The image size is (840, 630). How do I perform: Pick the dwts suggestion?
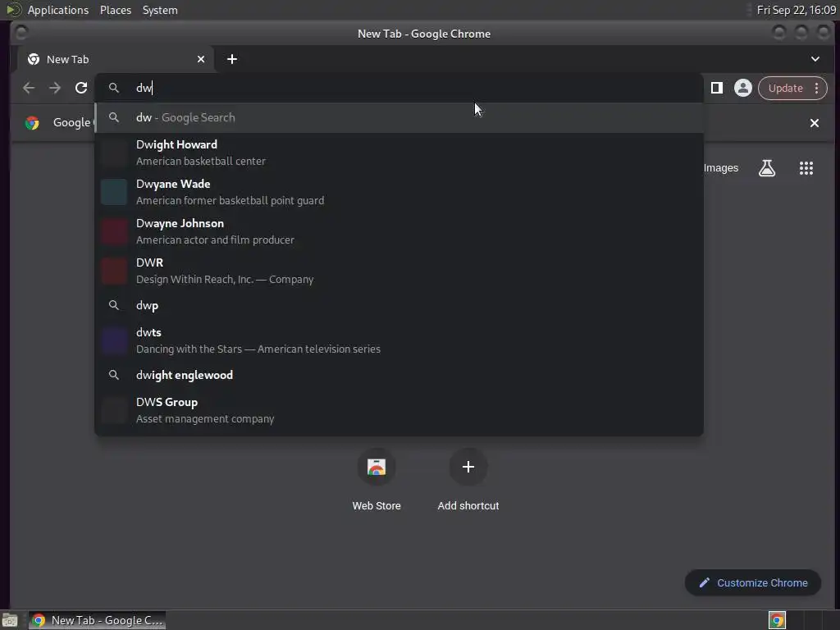[x=399, y=340]
